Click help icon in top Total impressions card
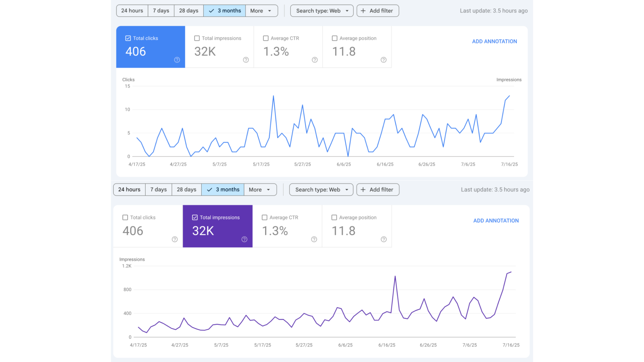 [x=246, y=60]
